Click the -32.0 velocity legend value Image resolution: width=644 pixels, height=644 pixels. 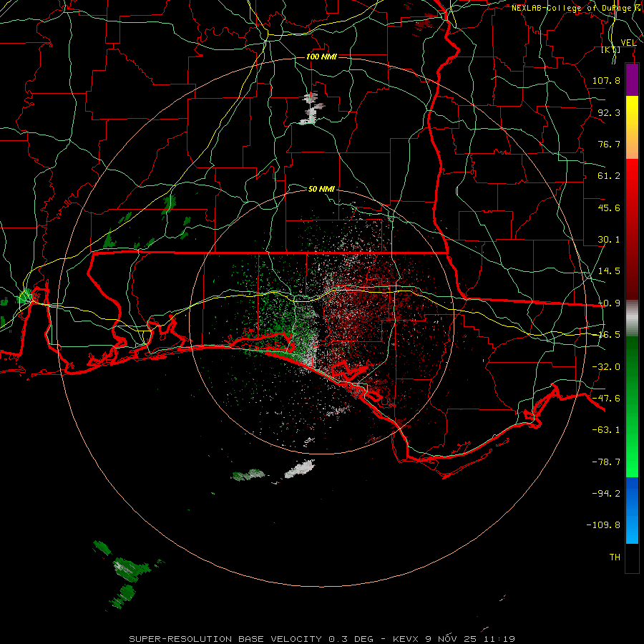pyautogui.click(x=606, y=367)
